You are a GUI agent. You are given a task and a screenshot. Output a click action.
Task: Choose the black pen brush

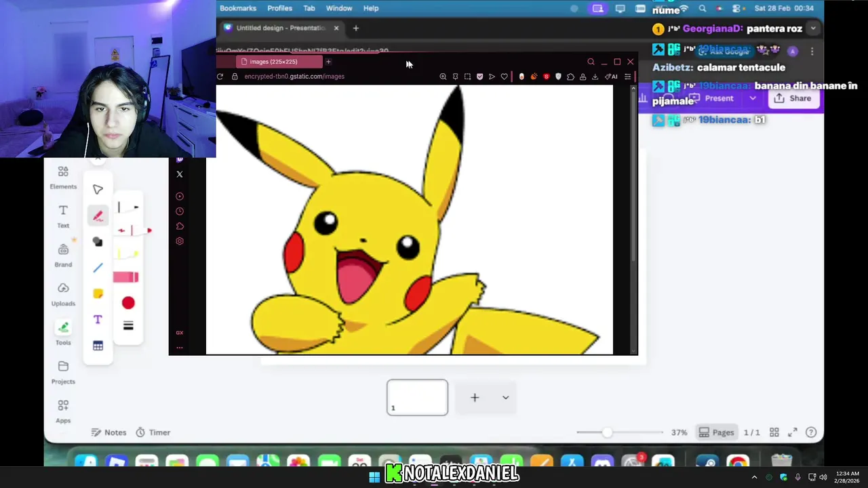tap(127, 207)
